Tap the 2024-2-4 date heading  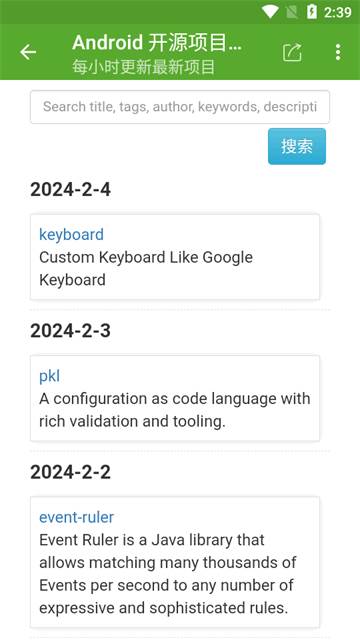pos(70,189)
